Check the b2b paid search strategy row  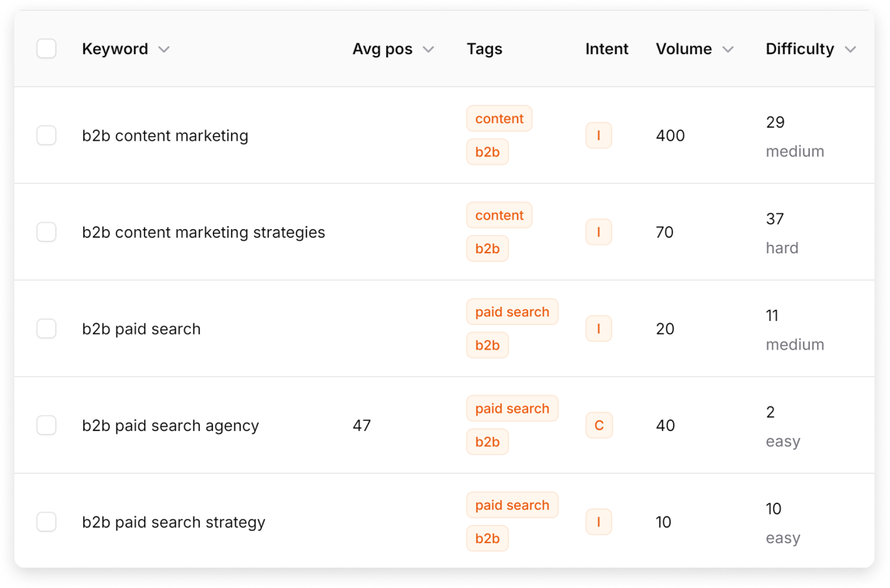pyautogui.click(x=46, y=522)
